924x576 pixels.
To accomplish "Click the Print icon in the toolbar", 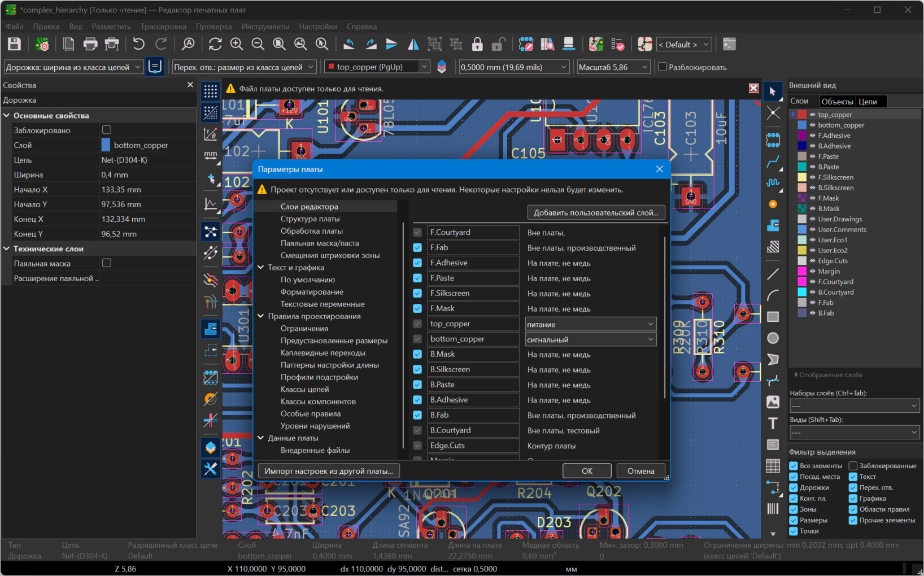I will click(90, 44).
